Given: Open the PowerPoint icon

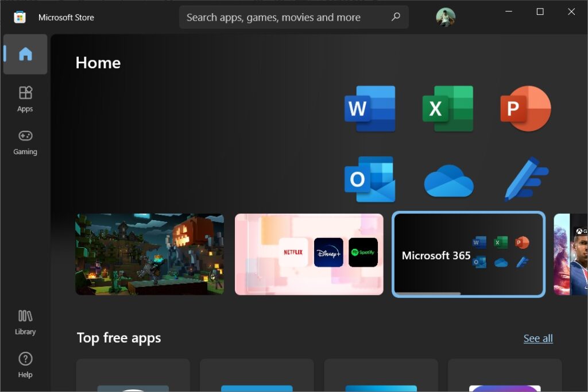Looking at the screenshot, I should point(525,109).
